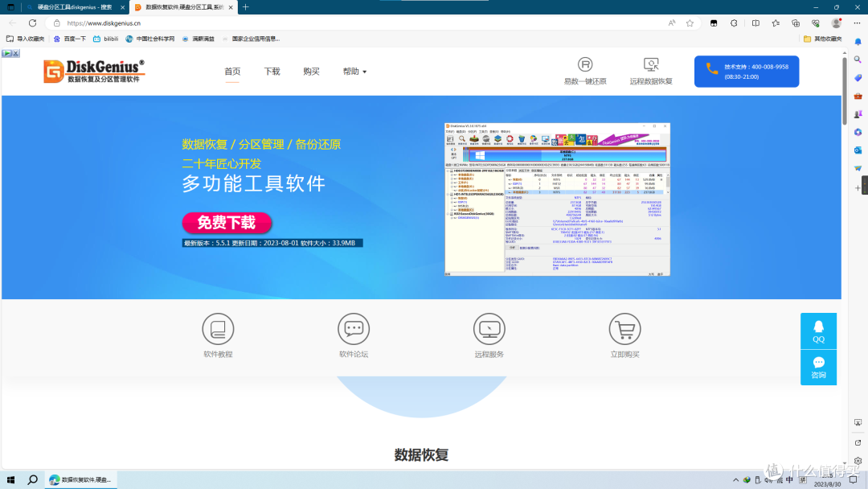This screenshot has height=489, width=868.
Task: Click the QQ contact floating button
Action: (818, 331)
